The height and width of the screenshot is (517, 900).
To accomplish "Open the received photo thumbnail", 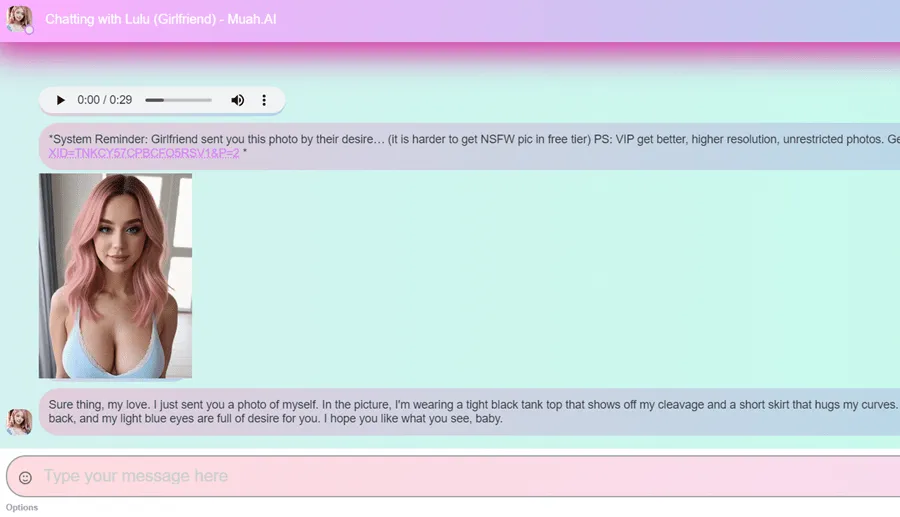I will [115, 275].
